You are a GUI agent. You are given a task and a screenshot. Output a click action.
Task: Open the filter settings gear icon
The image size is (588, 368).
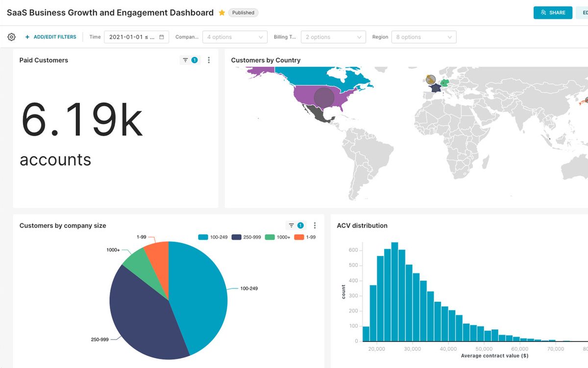tap(12, 37)
